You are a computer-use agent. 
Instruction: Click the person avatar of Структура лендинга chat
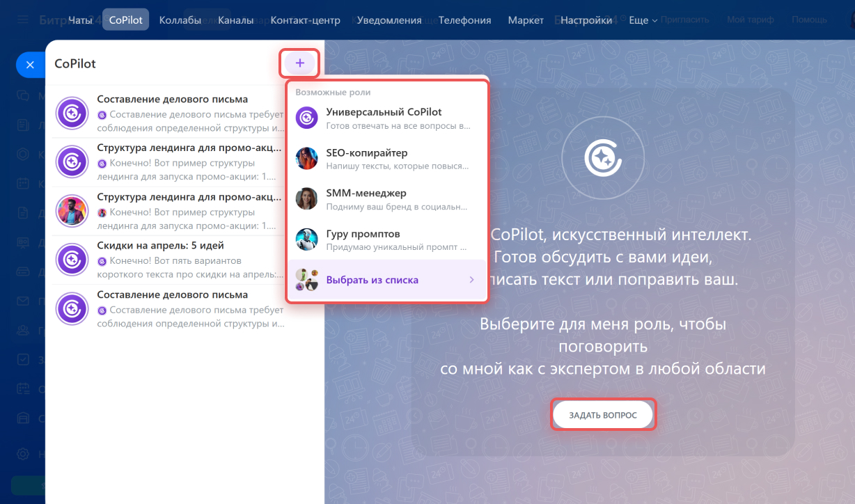[x=70, y=211]
